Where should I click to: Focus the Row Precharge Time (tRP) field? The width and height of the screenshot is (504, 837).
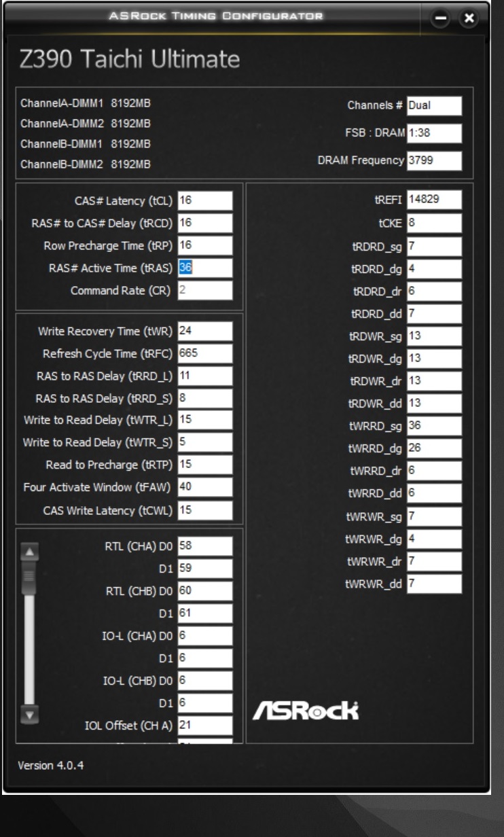205,246
